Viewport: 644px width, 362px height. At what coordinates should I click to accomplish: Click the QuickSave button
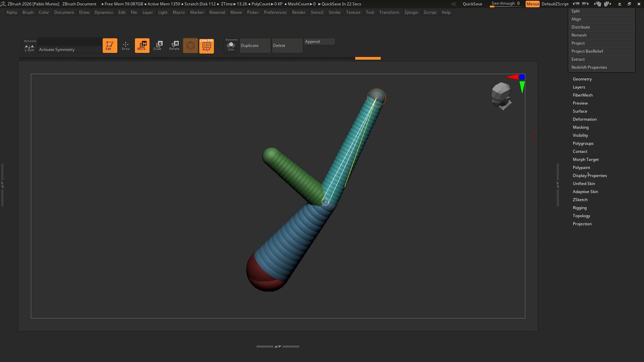coord(472,4)
